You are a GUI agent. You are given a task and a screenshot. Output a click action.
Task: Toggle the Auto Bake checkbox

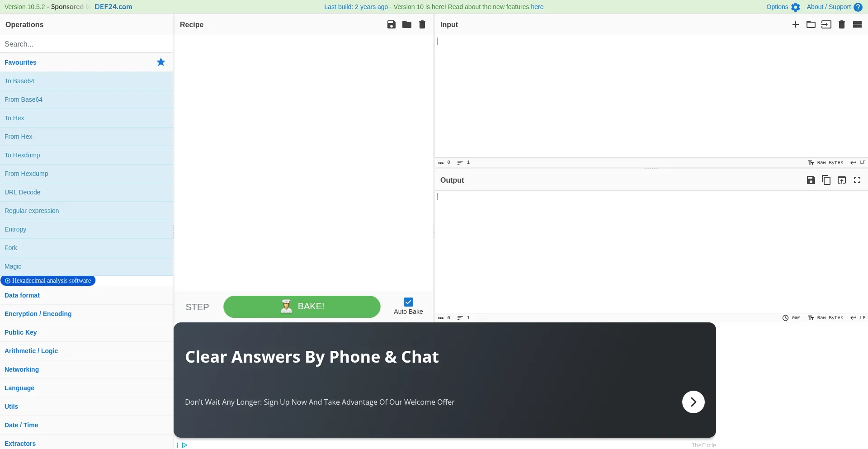click(x=408, y=302)
